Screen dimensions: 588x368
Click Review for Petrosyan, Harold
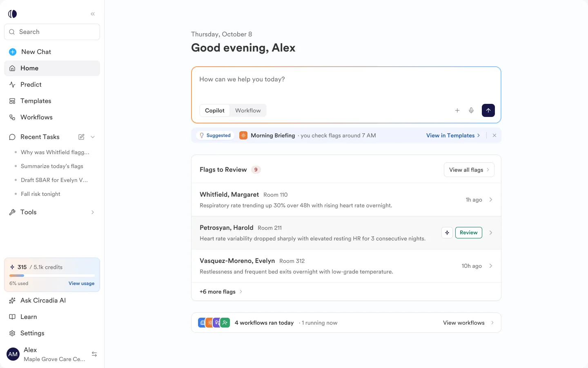point(469,233)
